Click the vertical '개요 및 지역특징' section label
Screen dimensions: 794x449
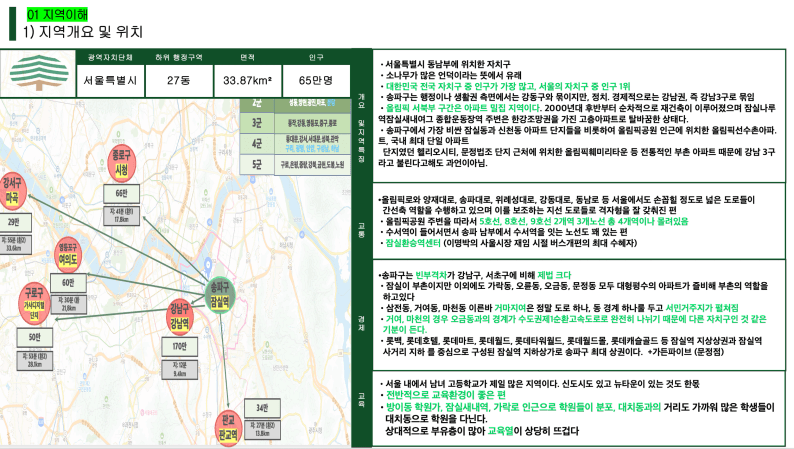click(361, 127)
